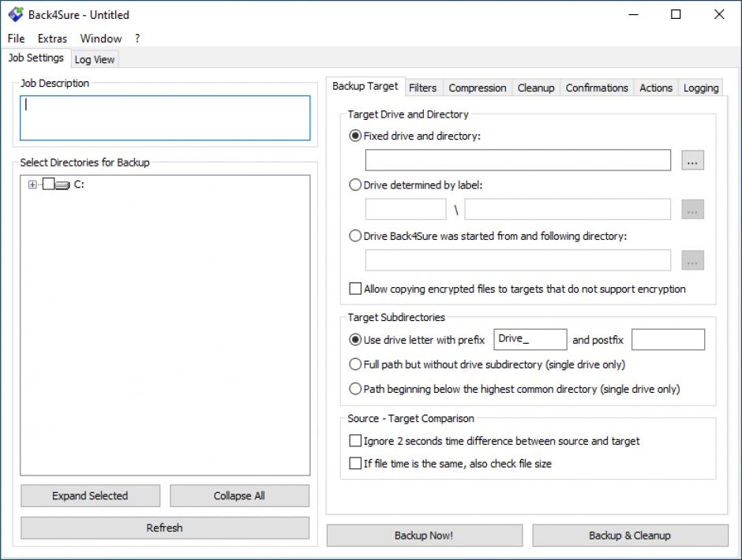Maximize the Back4Sure window
742x560 pixels.
pos(676,15)
